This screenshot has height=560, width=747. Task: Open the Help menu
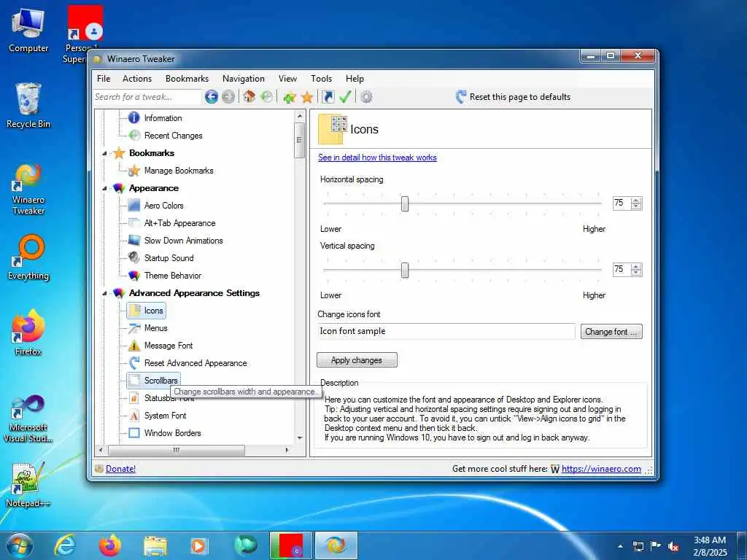(x=355, y=79)
